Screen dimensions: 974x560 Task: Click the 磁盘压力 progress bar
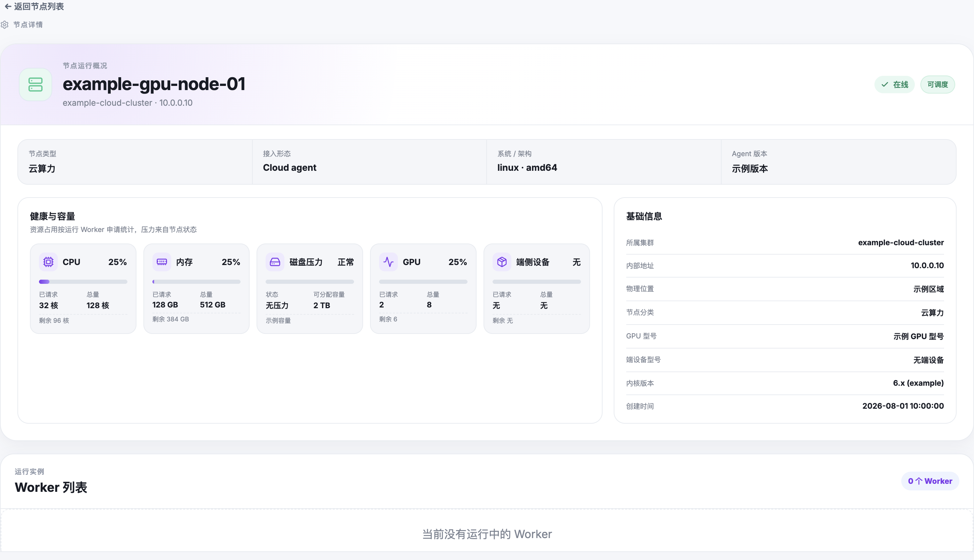click(x=310, y=282)
